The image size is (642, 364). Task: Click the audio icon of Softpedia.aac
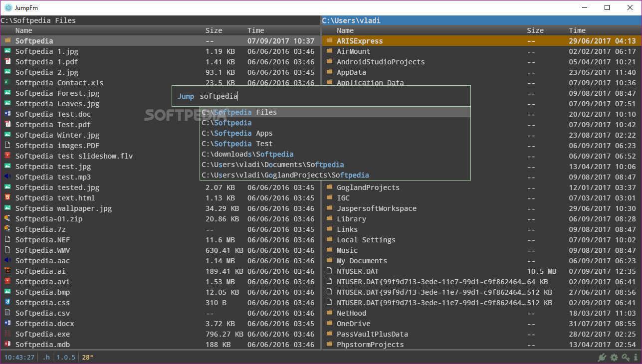pyautogui.click(x=7, y=260)
